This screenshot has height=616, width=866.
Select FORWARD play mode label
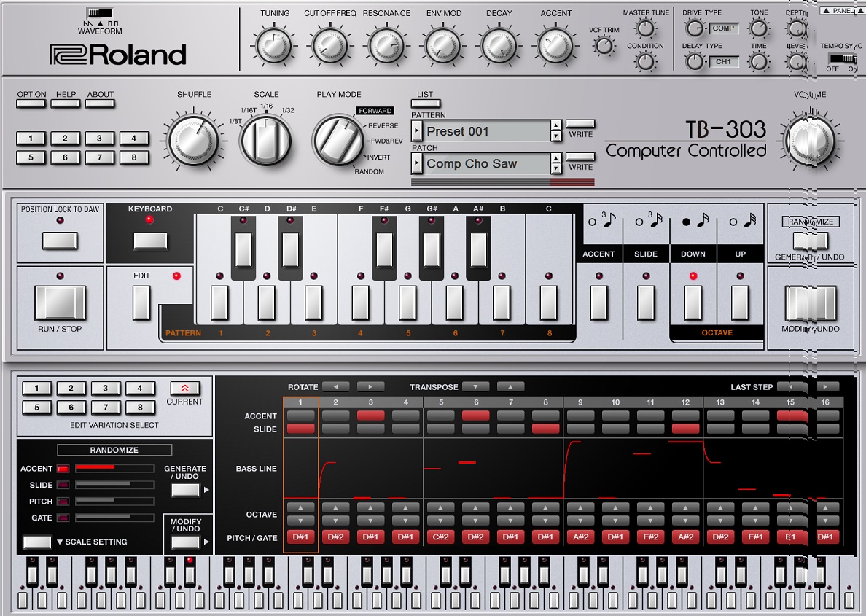pyautogui.click(x=375, y=111)
